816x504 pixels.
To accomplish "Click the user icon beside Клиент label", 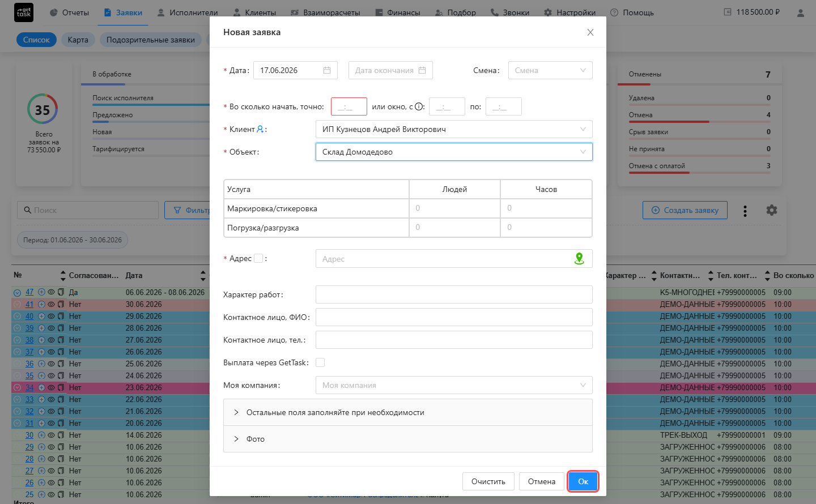I will pos(260,129).
